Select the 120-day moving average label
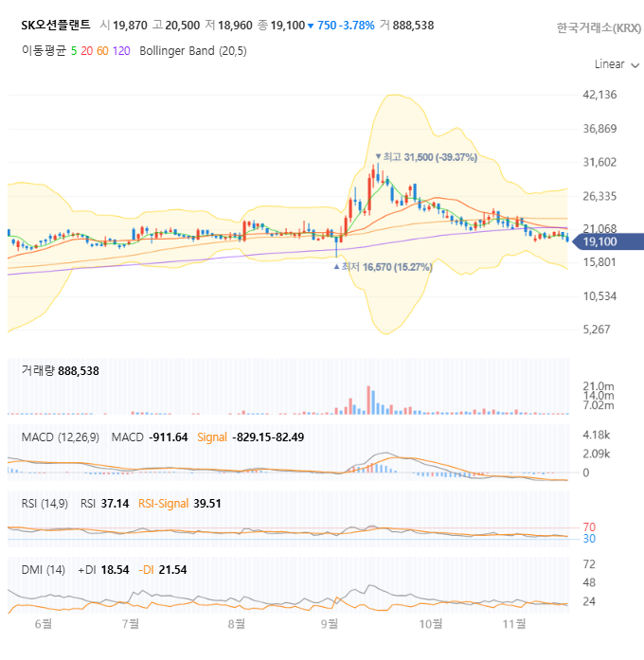This screenshot has width=644, height=660. coord(121,51)
